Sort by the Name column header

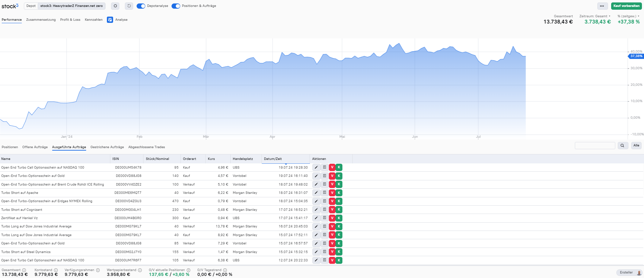point(55,159)
